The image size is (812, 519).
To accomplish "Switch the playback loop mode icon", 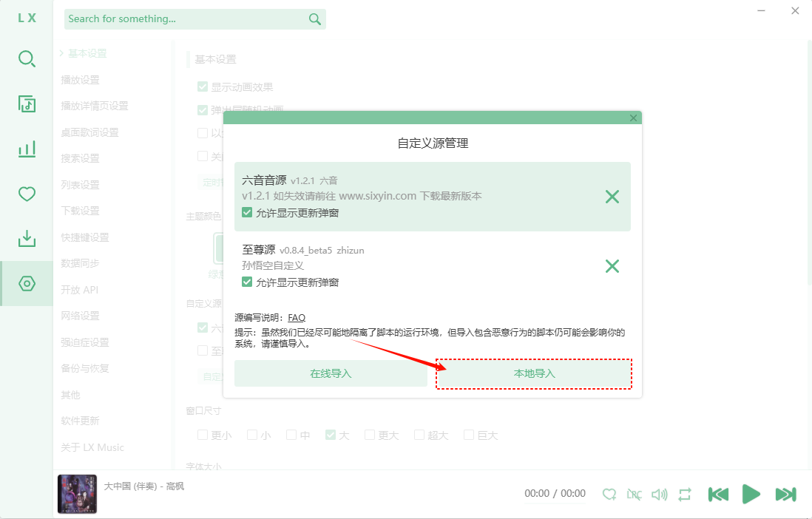I will pyautogui.click(x=684, y=494).
